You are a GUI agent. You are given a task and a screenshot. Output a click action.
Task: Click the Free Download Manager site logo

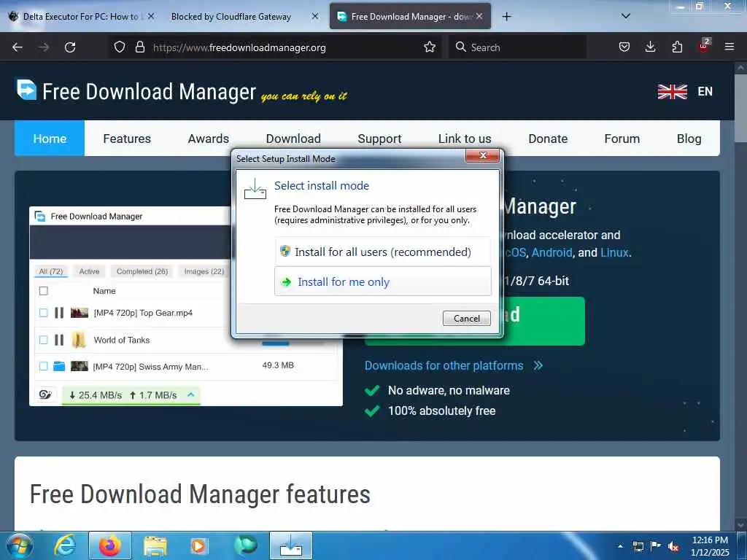[x=136, y=91]
